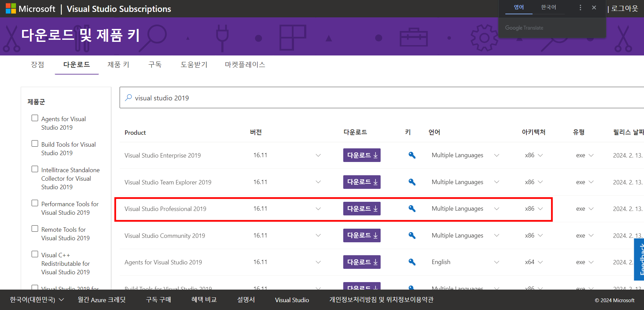The width and height of the screenshot is (644, 310).
Task: Open the 도움받기 tab
Action: pyautogui.click(x=194, y=64)
